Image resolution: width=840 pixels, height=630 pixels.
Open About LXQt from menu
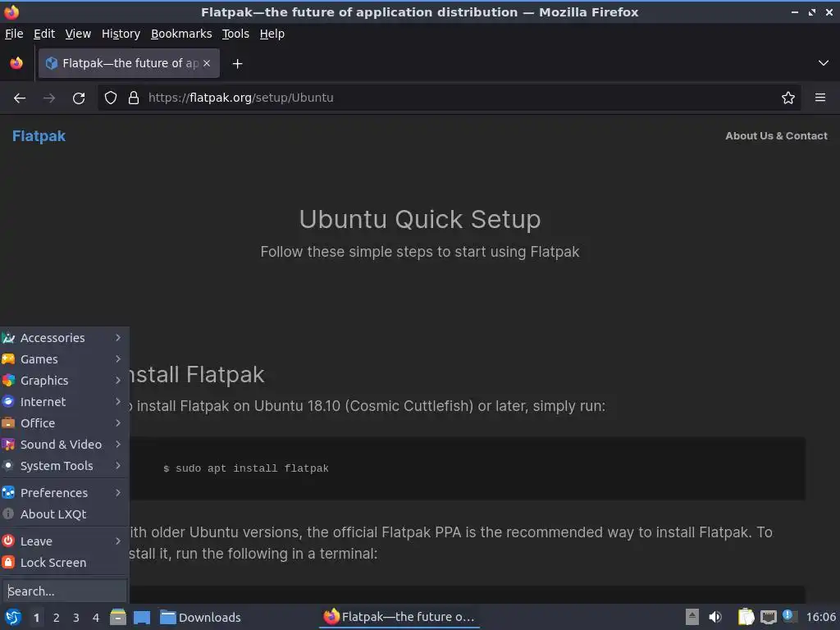[x=64, y=514]
